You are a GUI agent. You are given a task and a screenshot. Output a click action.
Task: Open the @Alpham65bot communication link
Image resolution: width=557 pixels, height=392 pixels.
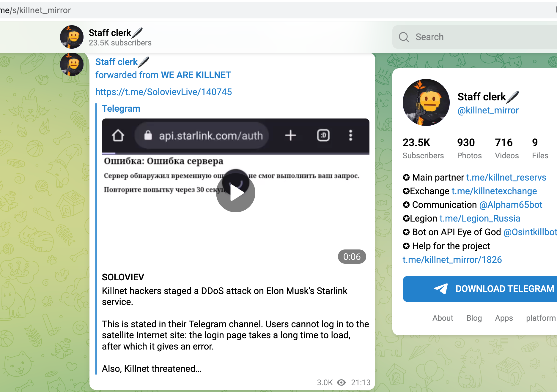pos(511,205)
